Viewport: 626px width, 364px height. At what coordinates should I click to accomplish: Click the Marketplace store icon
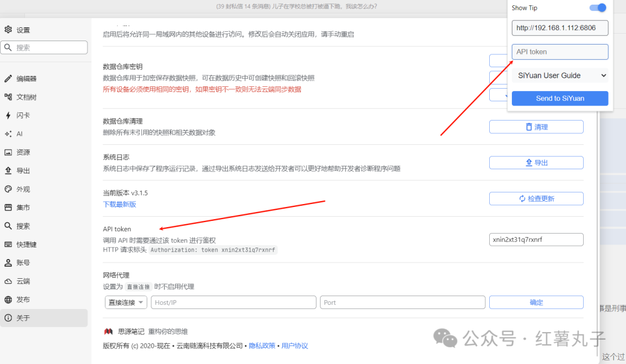8,208
